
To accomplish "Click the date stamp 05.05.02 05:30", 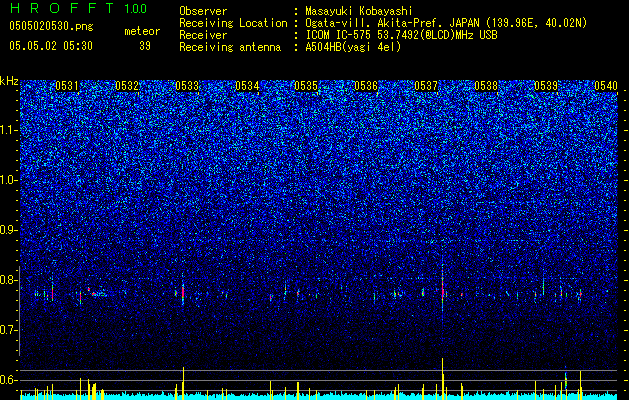I will [51, 46].
